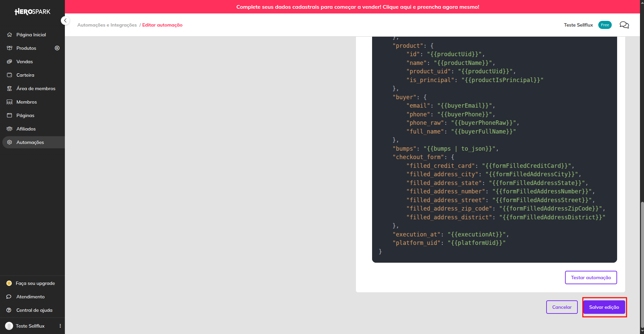This screenshot has height=334, width=644.
Task: Click the Afiliados people icon
Action: [9, 129]
